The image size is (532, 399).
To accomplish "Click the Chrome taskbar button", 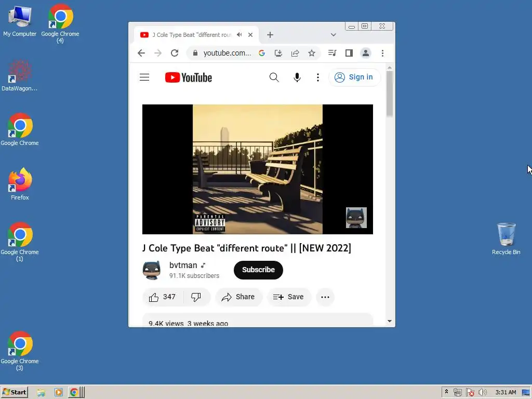I will pyautogui.click(x=76, y=393).
